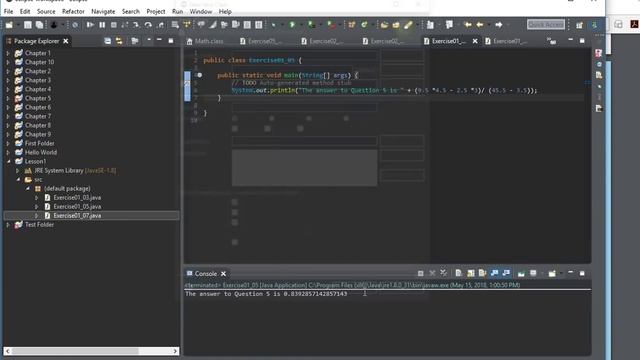Image resolution: width=640 pixels, height=360 pixels.
Task: Expand the Chapter 1 project
Action: point(8,53)
